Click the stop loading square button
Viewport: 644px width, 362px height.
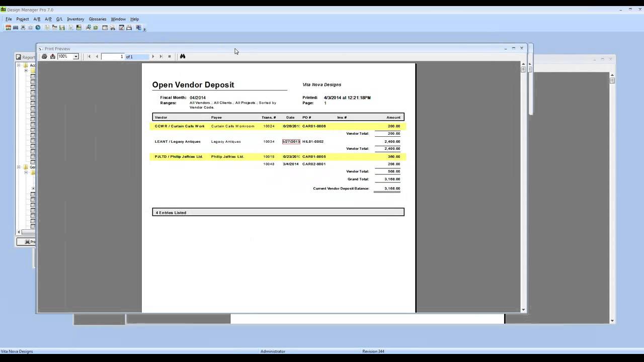click(170, 56)
